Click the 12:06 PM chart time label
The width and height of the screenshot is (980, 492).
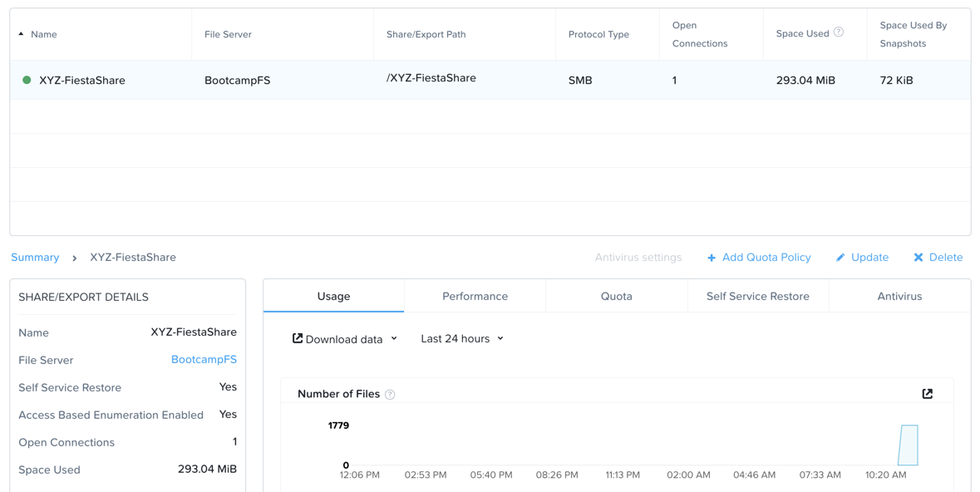[x=359, y=475]
